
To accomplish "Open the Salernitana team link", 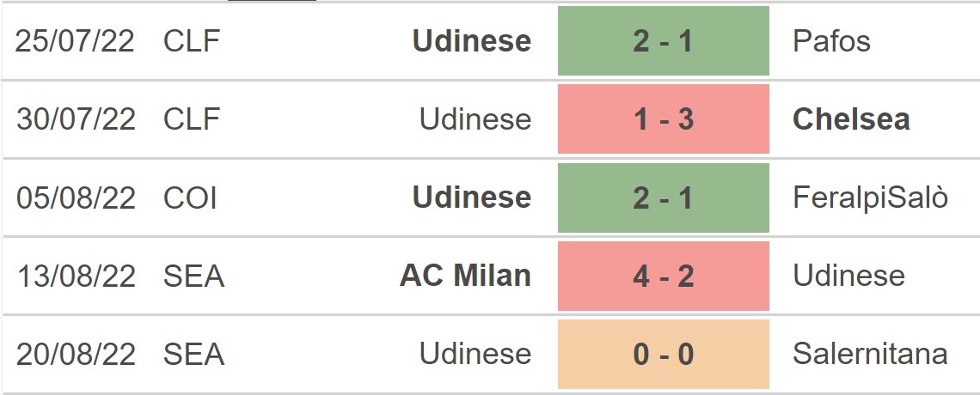I will click(870, 354).
